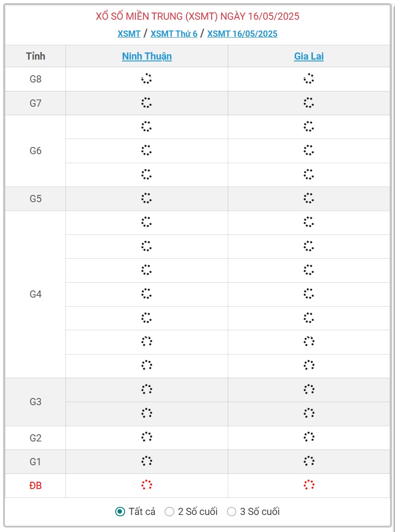
Task: Open the "XSMT Thứ 6" breadcrumb link
Action: point(174,34)
